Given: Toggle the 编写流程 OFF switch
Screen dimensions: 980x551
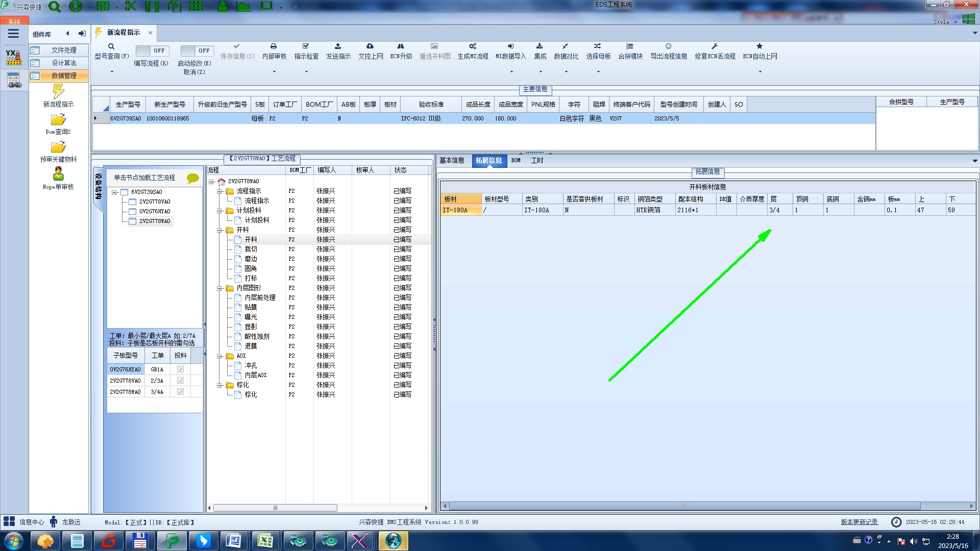Looking at the screenshot, I should [x=151, y=51].
